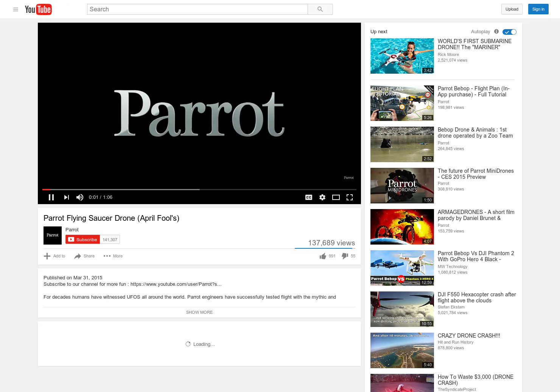Open video settings gear

tap(322, 197)
